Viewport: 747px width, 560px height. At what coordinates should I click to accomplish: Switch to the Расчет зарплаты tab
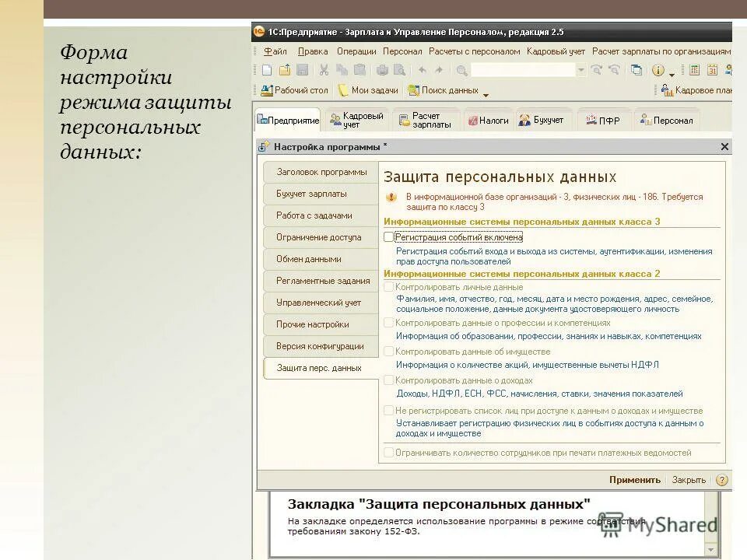[426, 120]
